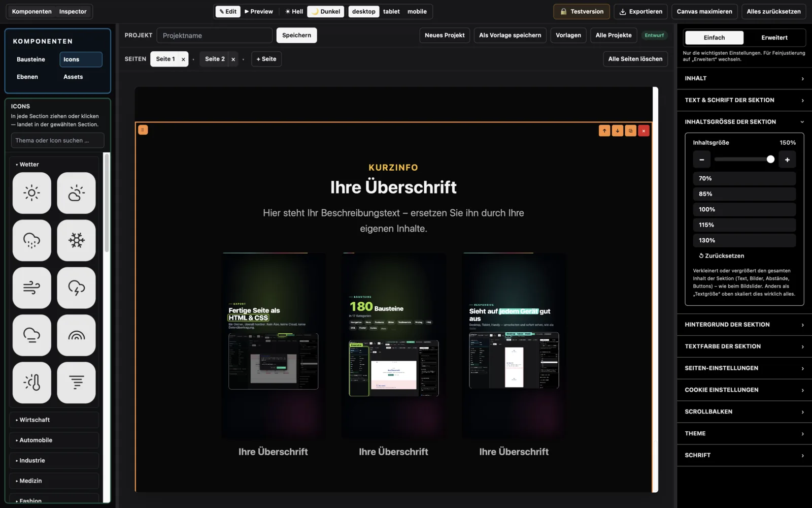Insert the snowflake icon
Image resolution: width=812 pixels, height=508 pixels.
[x=76, y=240]
